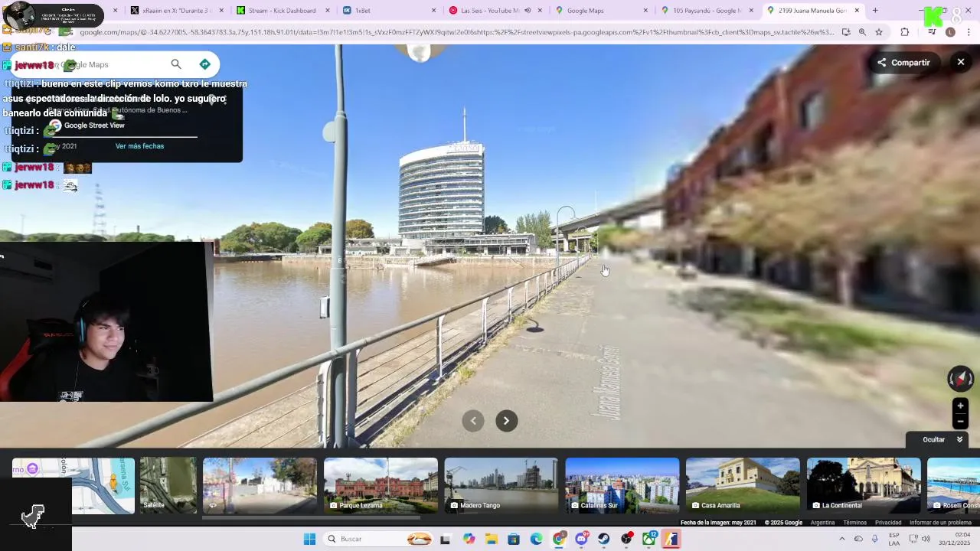The image size is (980, 551).
Task: Click the OneDrive cloud tray icon
Action: 858,539
